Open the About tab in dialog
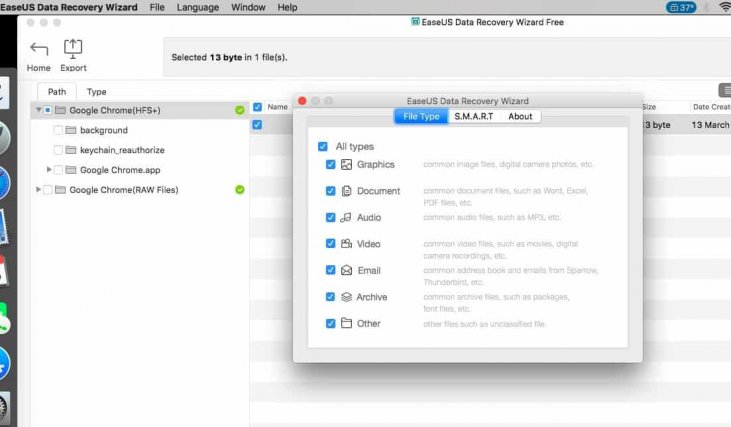 [520, 117]
